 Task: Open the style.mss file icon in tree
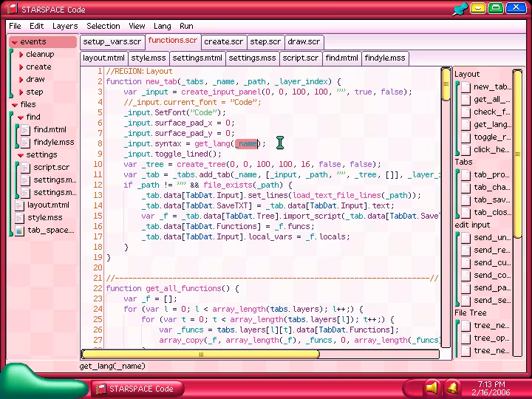[20, 218]
